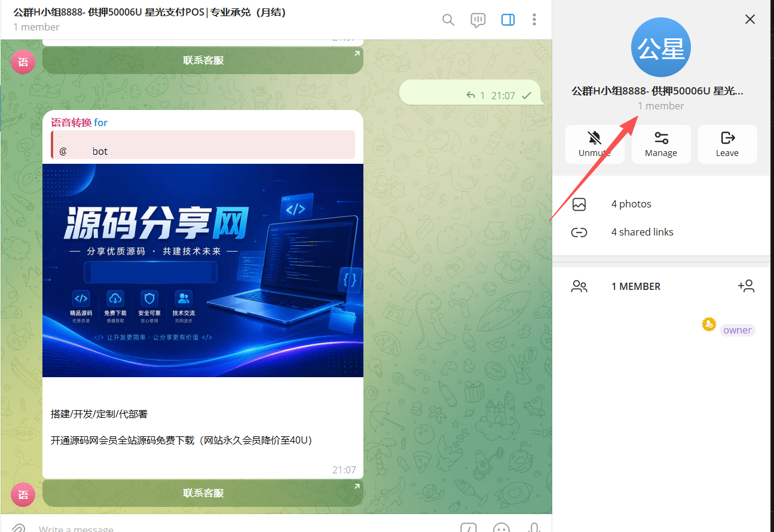The height and width of the screenshot is (532, 774).
Task: Click the 21:07 timestamp on promo message
Action: (344, 470)
